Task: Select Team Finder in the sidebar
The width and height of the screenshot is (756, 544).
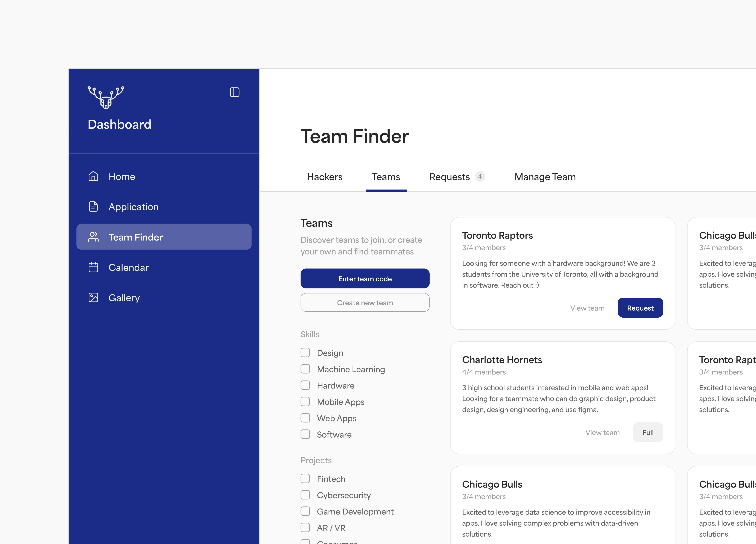Action: coord(164,237)
